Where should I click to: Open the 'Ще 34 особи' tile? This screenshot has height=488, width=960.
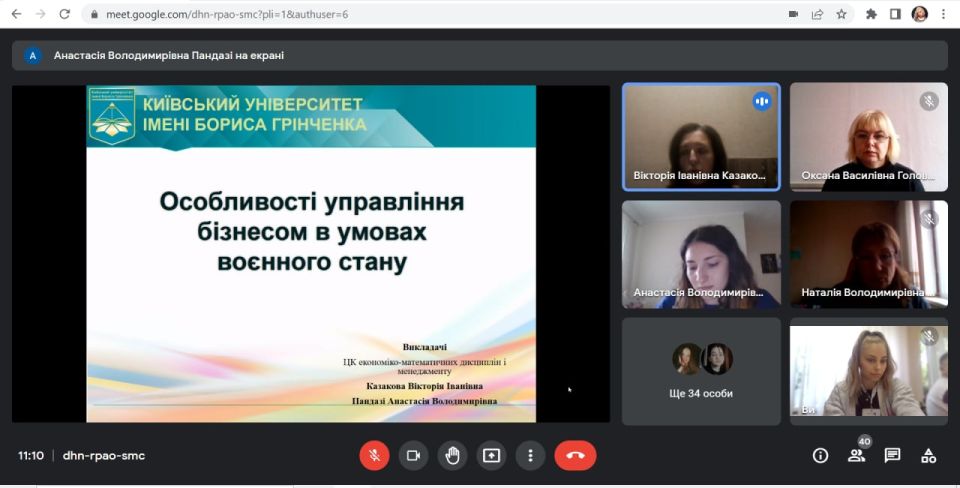pos(701,371)
